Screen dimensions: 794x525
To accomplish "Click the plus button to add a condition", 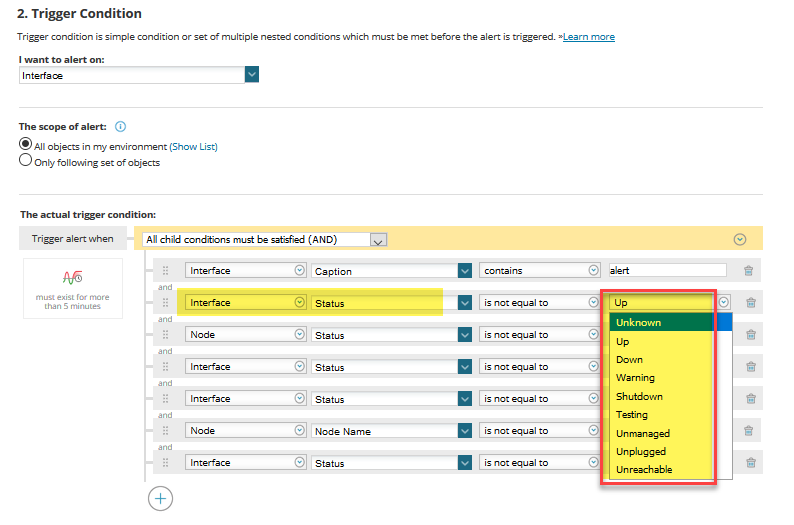I will (161, 499).
